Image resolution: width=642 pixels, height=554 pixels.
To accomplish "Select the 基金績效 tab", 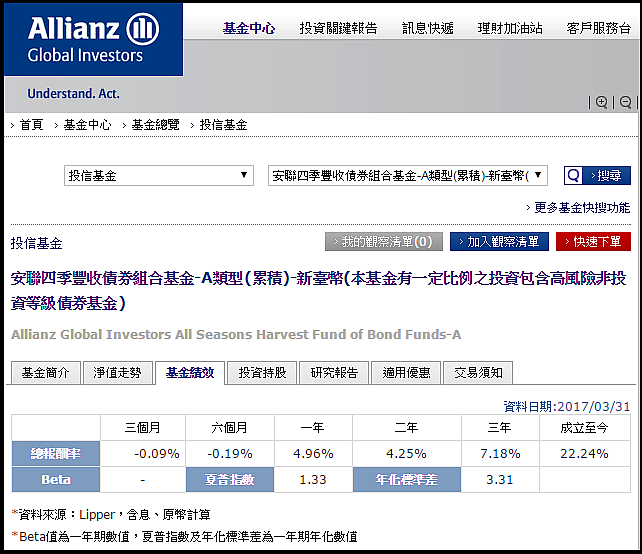I will click(x=190, y=373).
